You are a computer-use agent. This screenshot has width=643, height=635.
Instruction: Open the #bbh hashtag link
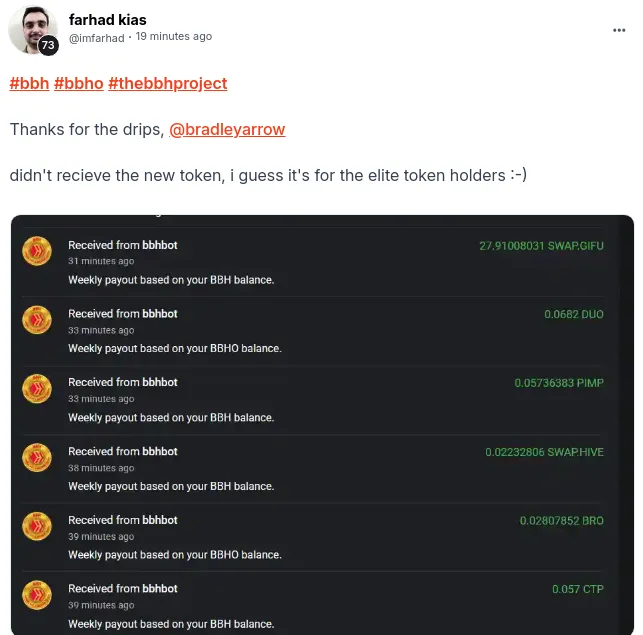pyautogui.click(x=30, y=83)
